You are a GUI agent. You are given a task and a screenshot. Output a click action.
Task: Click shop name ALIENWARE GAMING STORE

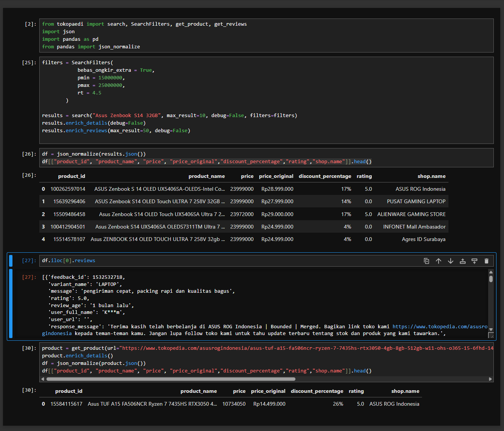click(411, 214)
